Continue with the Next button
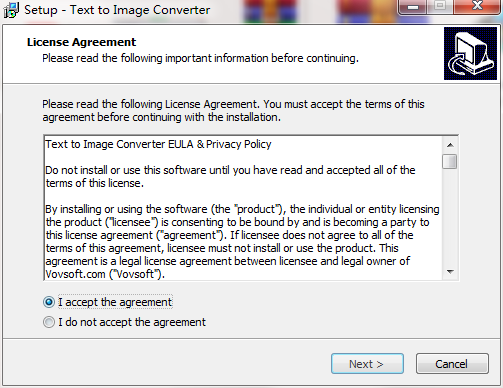 [x=367, y=364]
